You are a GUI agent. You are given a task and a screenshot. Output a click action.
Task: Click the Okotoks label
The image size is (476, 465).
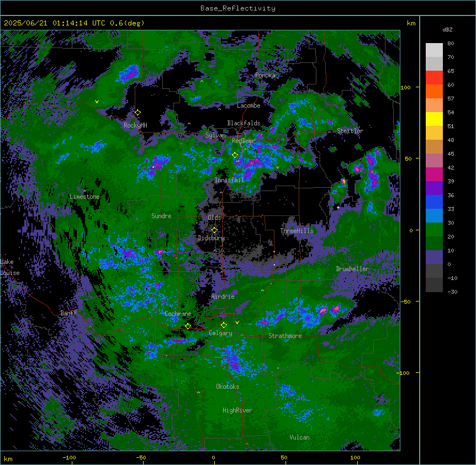(x=228, y=387)
